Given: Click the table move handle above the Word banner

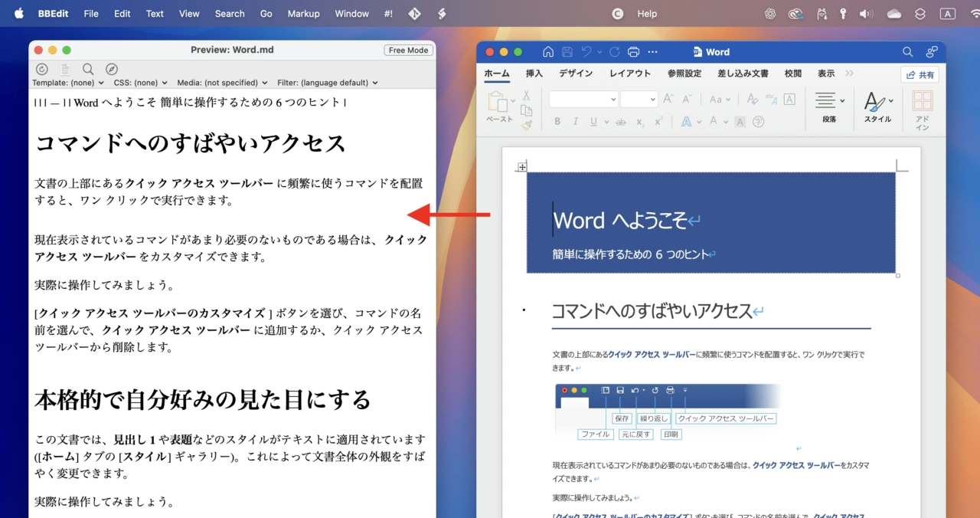Looking at the screenshot, I should point(521,166).
